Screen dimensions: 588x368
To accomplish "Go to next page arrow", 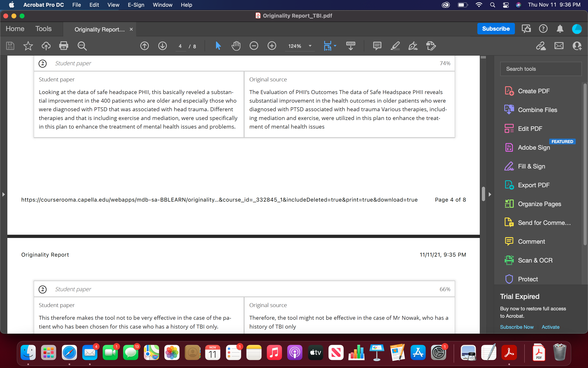I will click(162, 46).
